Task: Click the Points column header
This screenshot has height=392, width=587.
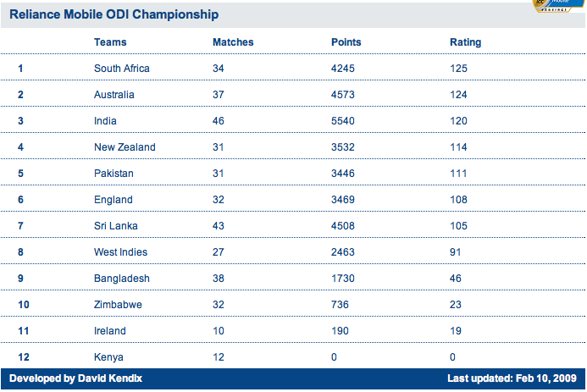Action: pos(346,41)
